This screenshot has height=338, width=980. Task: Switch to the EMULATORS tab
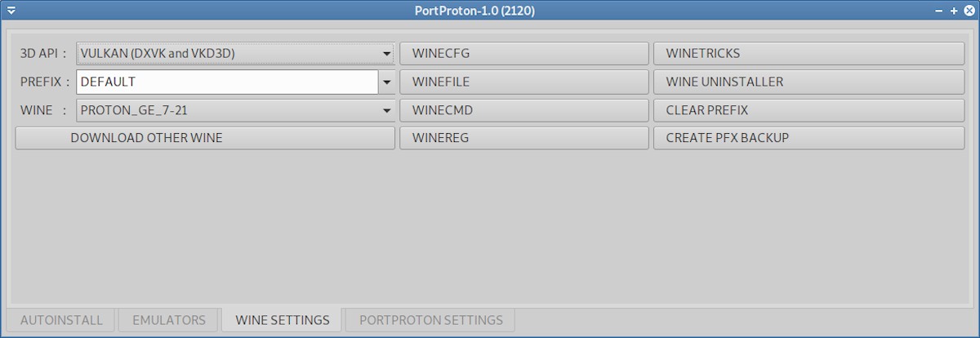click(169, 320)
